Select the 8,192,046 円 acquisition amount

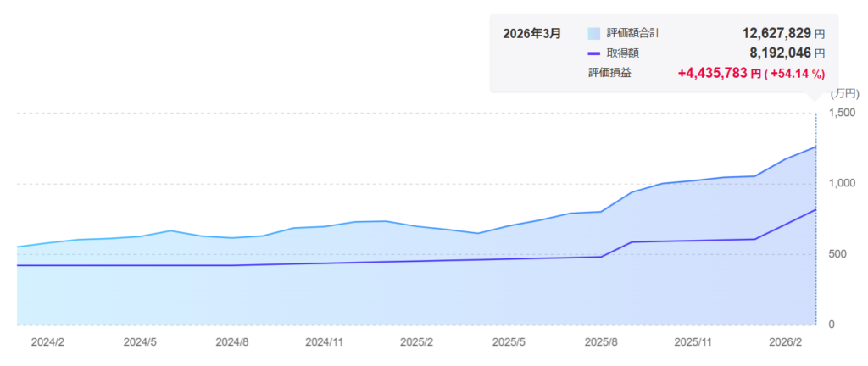(x=787, y=53)
